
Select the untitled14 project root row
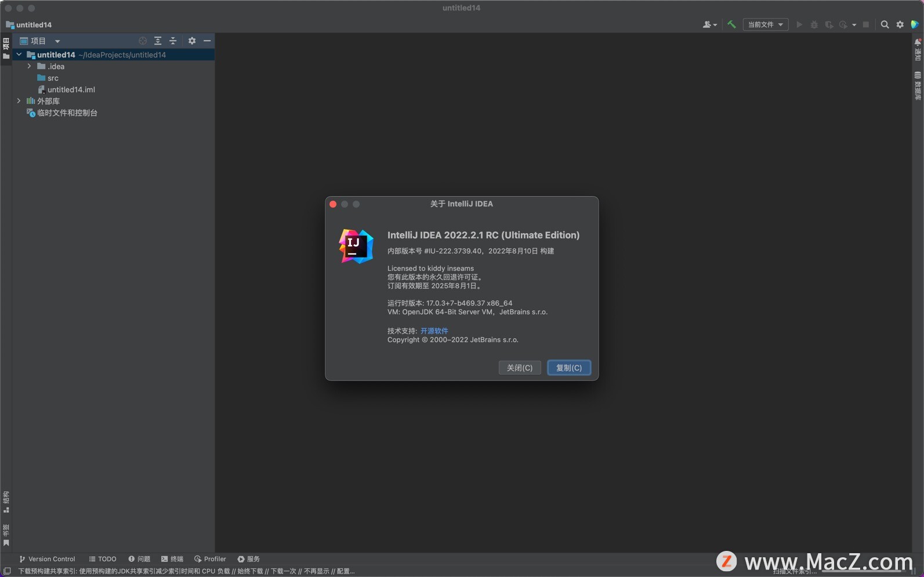(x=114, y=55)
